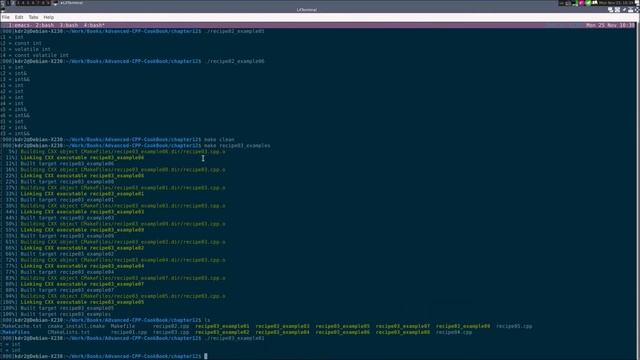
Task: Click CMakeCache.txt in the ls listing
Action: [21, 327]
